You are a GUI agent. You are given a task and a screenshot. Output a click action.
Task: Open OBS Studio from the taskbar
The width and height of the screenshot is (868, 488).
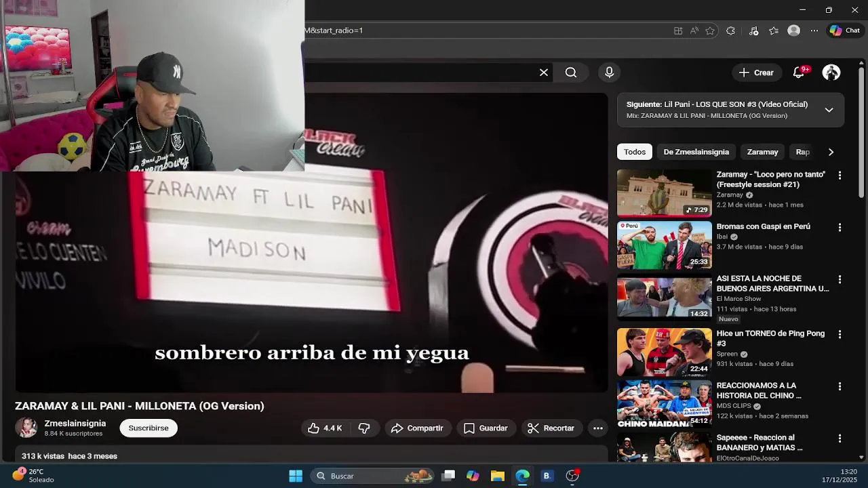572,476
